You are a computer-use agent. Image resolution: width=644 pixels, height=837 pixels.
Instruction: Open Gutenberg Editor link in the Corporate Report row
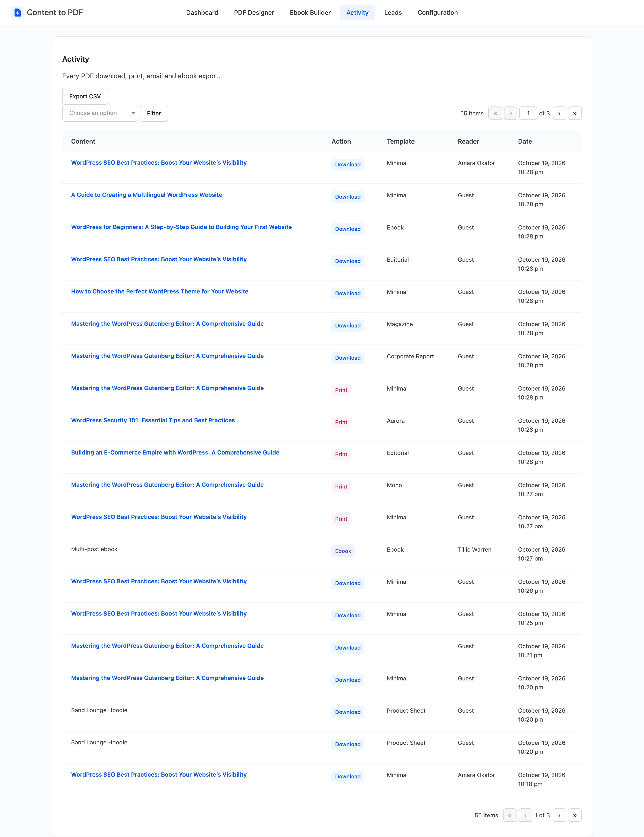tap(167, 356)
